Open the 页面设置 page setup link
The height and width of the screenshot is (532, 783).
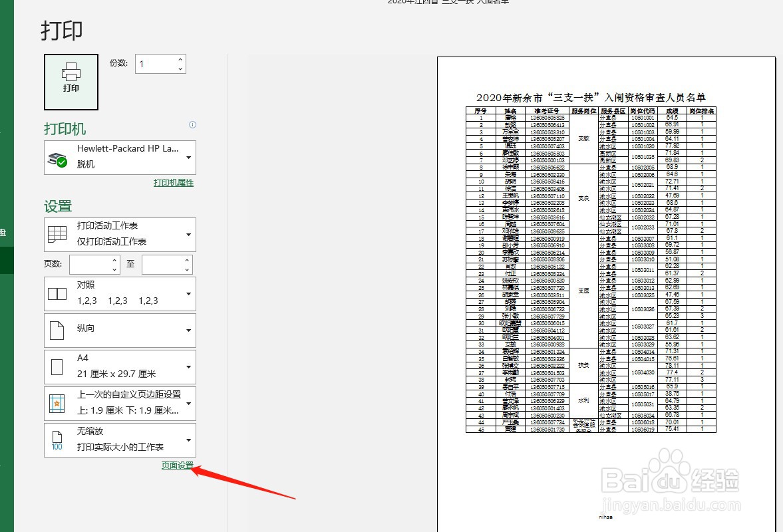(177, 466)
